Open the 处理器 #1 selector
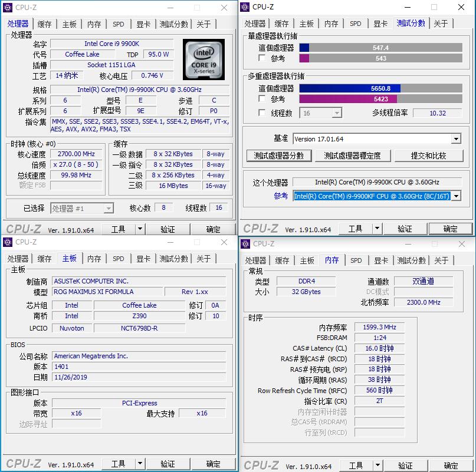476x472 pixels. click(82, 208)
